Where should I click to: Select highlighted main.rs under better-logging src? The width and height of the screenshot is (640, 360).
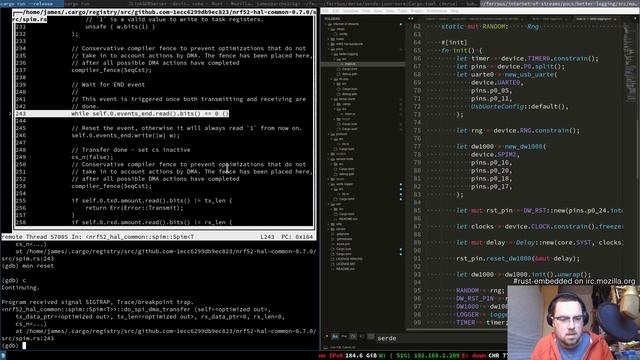[363, 64]
